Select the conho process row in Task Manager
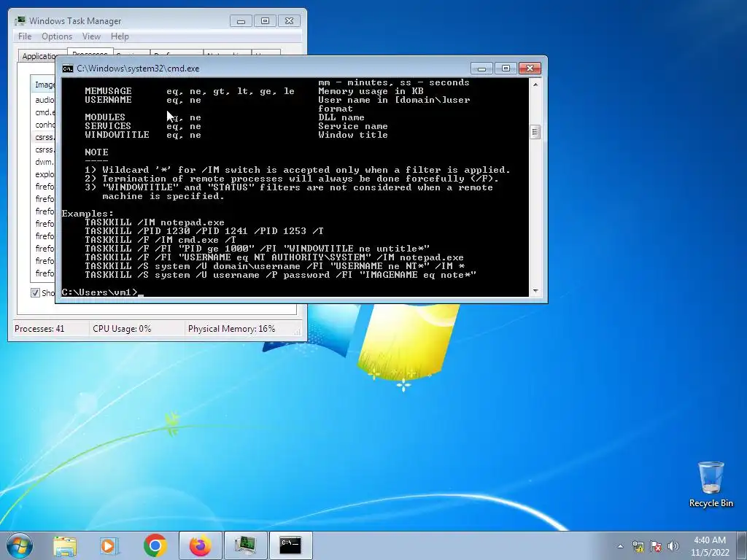747x560 pixels. [44, 125]
